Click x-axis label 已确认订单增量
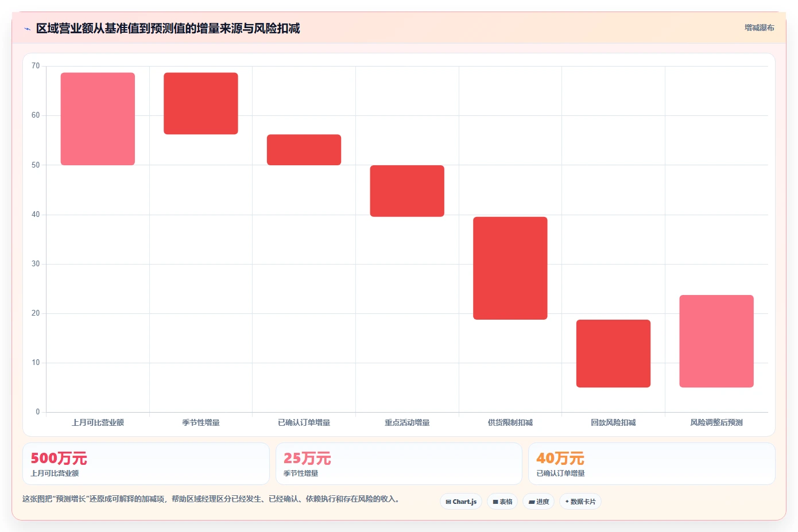Viewport: 798px width, 532px height. tap(304, 422)
